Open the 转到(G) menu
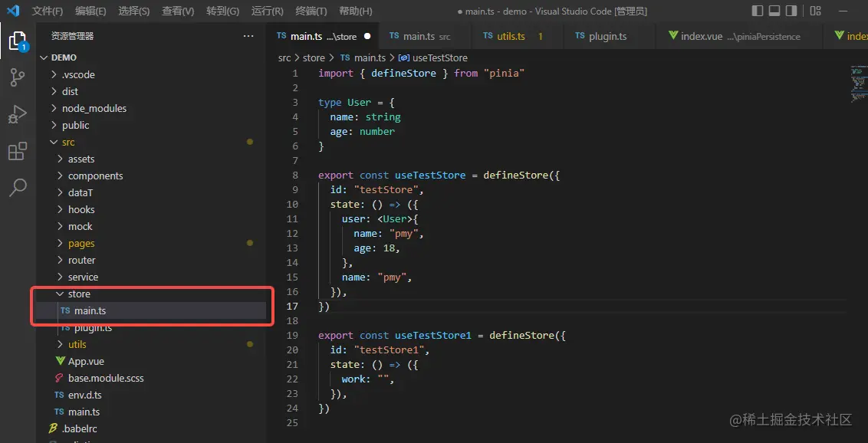868x443 pixels. 222,11
